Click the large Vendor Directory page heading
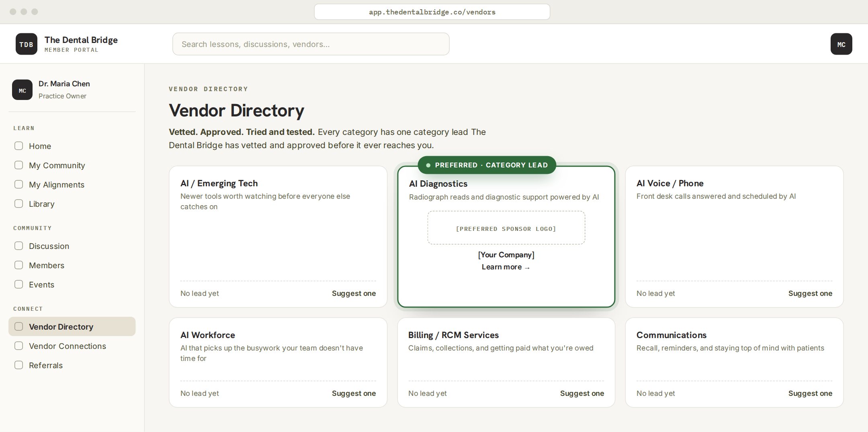Image resolution: width=868 pixels, height=432 pixels. [236, 110]
